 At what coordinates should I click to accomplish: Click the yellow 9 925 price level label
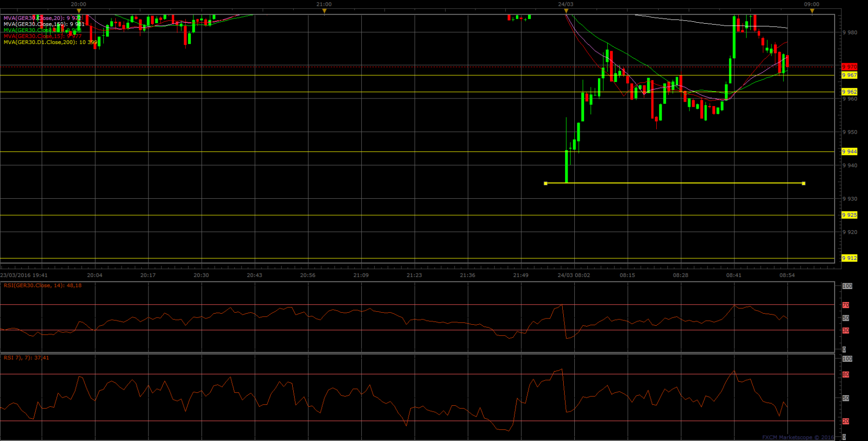(x=849, y=215)
